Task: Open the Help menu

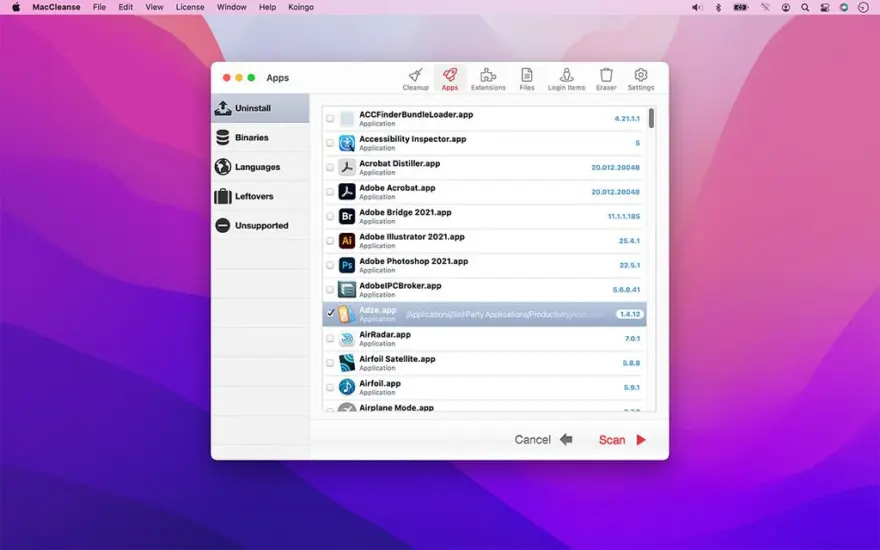Action: click(x=267, y=7)
